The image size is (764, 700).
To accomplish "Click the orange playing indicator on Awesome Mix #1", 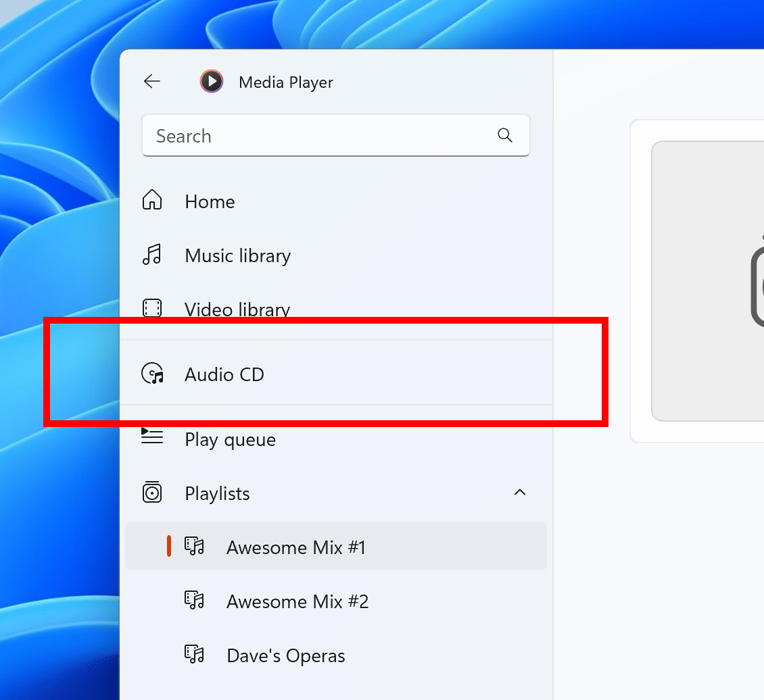I will (x=169, y=546).
